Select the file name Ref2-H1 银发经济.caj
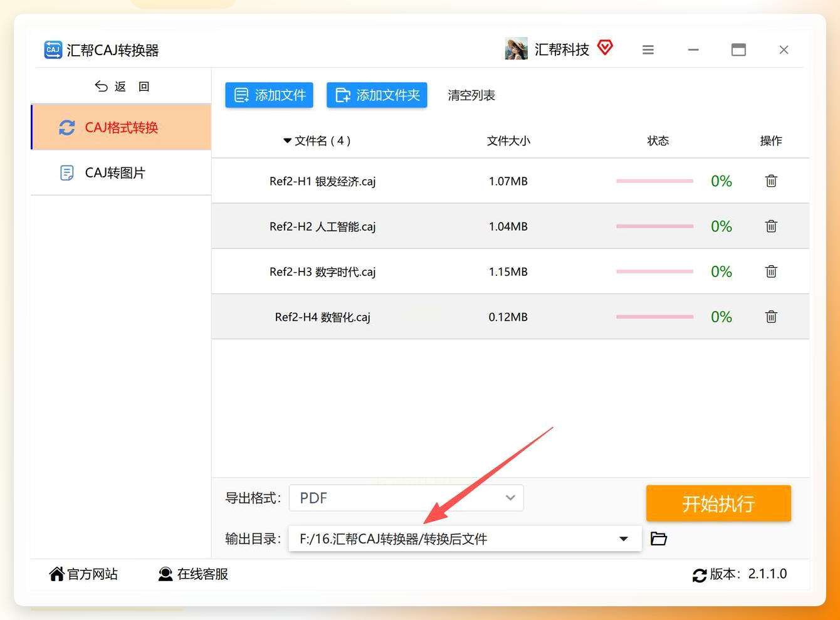The image size is (840, 620). [x=323, y=181]
